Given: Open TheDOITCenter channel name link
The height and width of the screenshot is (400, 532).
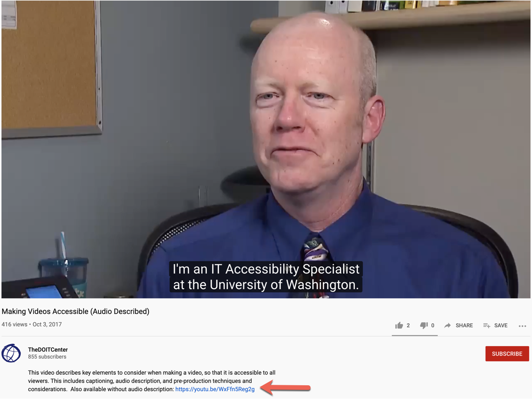Looking at the screenshot, I should [x=48, y=349].
